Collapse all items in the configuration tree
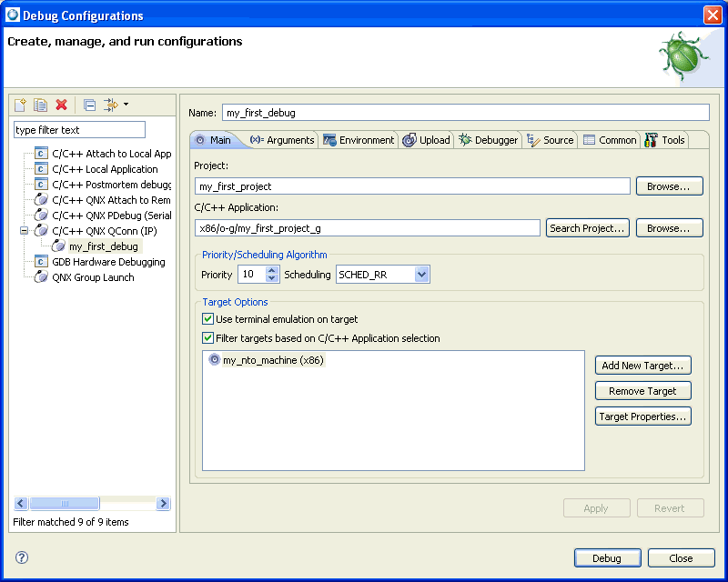Image resolution: width=728 pixels, height=582 pixels. tap(89, 105)
